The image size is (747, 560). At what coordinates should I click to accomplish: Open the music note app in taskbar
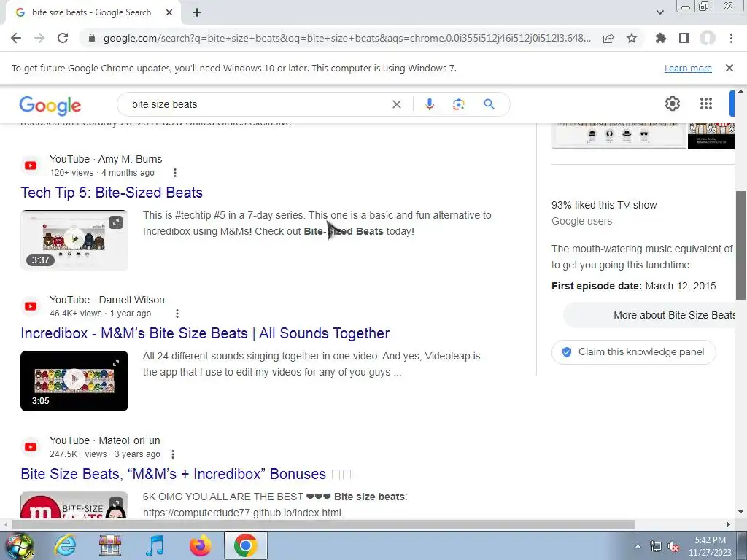tap(155, 545)
